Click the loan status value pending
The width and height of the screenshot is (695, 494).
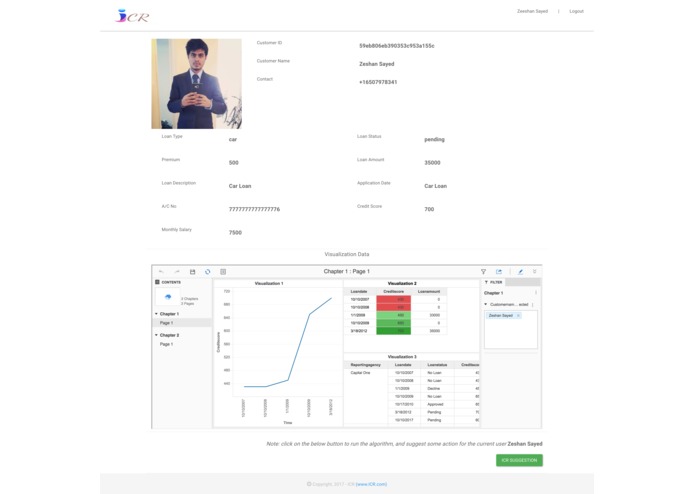tap(434, 140)
